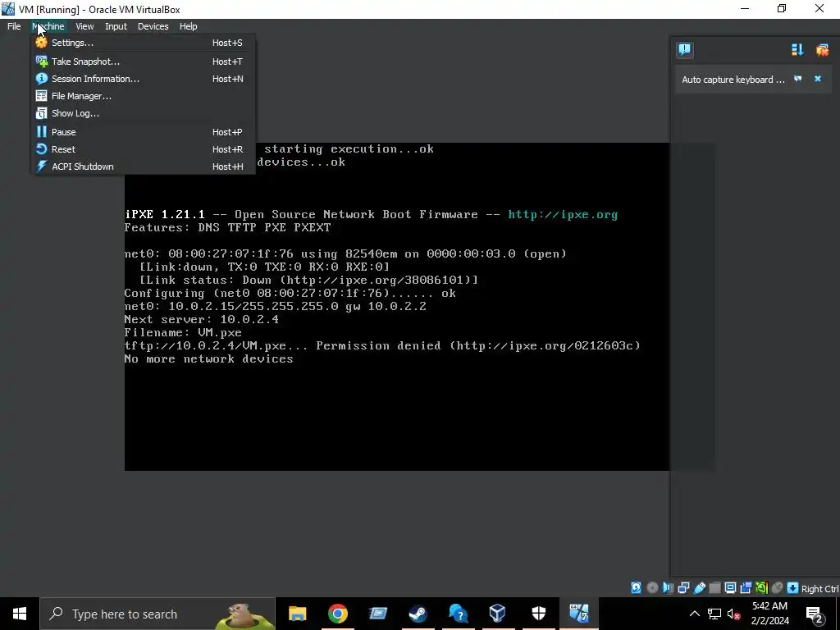
Task: Open Settings from the Machine menu
Action: click(x=143, y=43)
